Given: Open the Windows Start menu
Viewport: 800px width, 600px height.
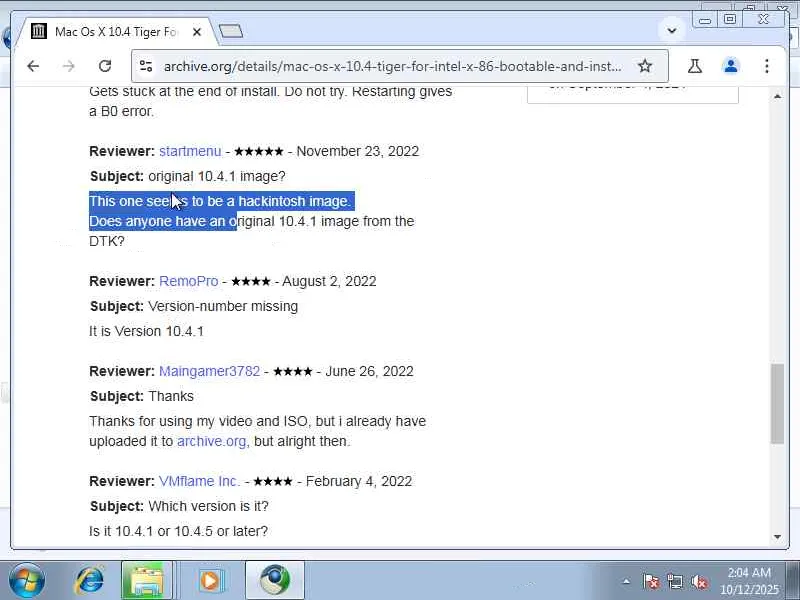Looking at the screenshot, I should pyautogui.click(x=27, y=581).
